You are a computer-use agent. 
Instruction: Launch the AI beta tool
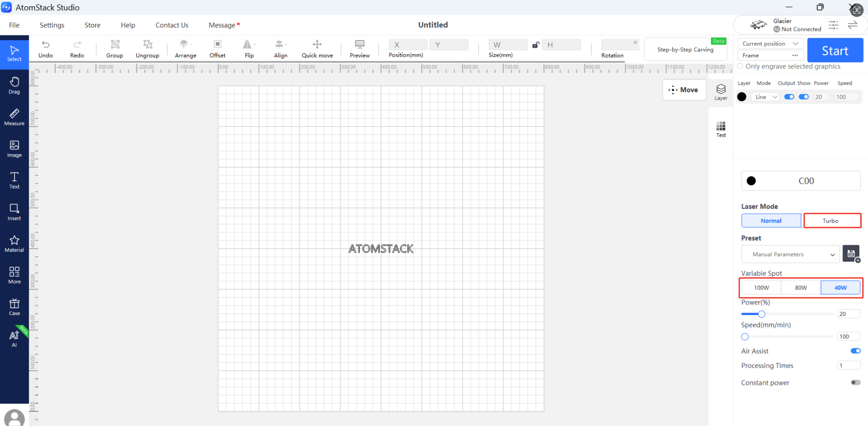click(x=15, y=338)
